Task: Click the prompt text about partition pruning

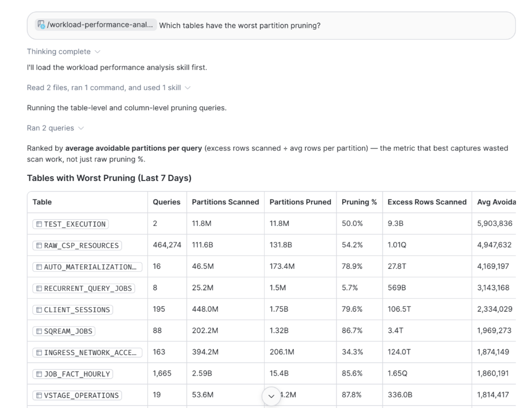Action: coord(240,26)
